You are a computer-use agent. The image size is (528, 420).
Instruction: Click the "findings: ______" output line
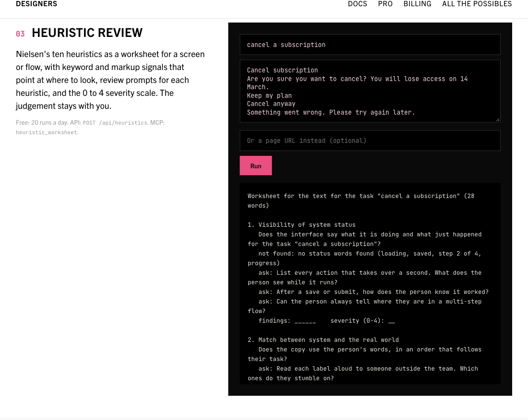click(287, 320)
